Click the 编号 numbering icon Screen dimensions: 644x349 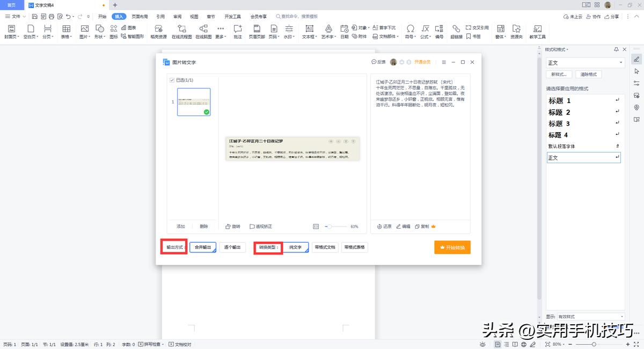[x=439, y=32]
